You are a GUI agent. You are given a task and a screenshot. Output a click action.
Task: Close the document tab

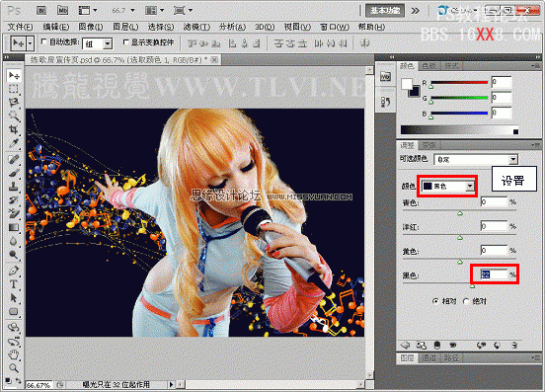click(215, 60)
